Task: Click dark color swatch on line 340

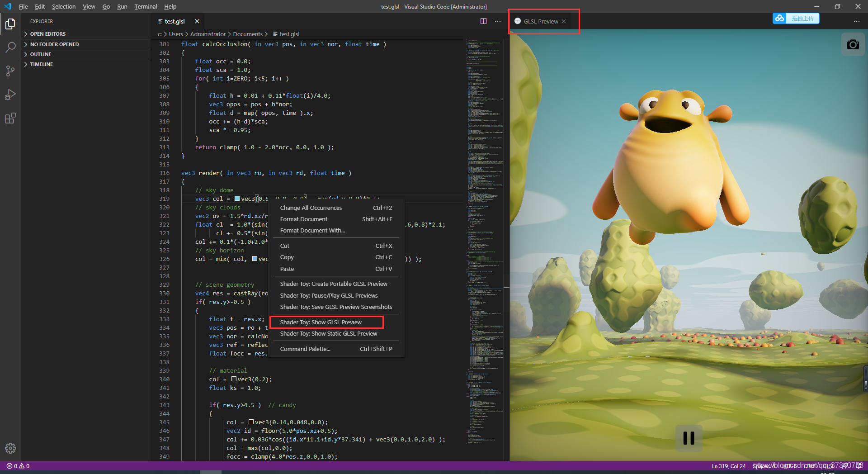Action: tap(234, 379)
